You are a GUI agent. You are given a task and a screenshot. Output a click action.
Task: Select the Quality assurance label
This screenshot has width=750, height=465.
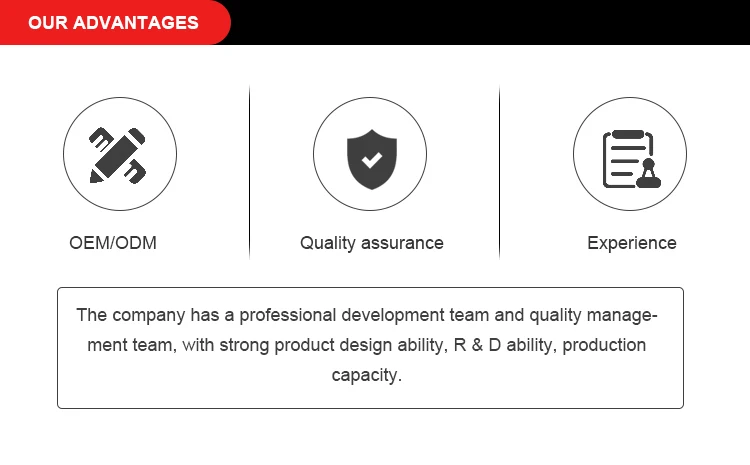(372, 243)
